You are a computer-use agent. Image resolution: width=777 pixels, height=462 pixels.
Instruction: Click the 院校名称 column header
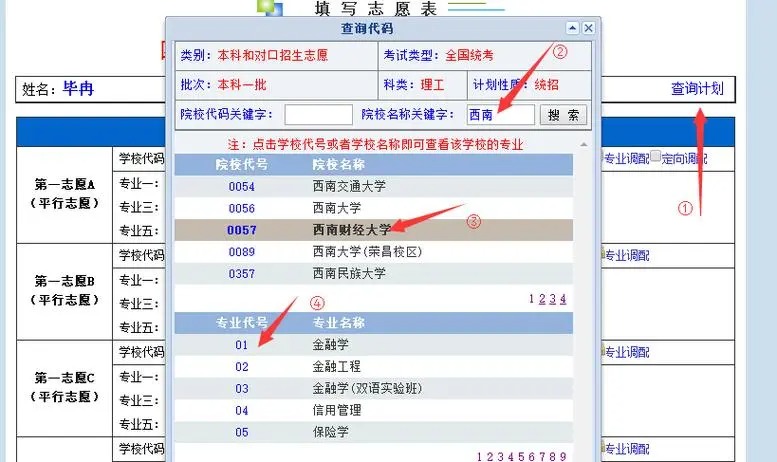coord(339,165)
